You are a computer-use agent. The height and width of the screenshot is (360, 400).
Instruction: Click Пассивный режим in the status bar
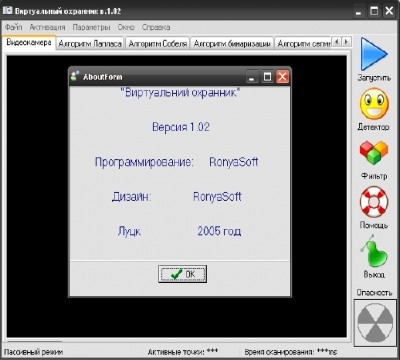[x=33, y=352]
